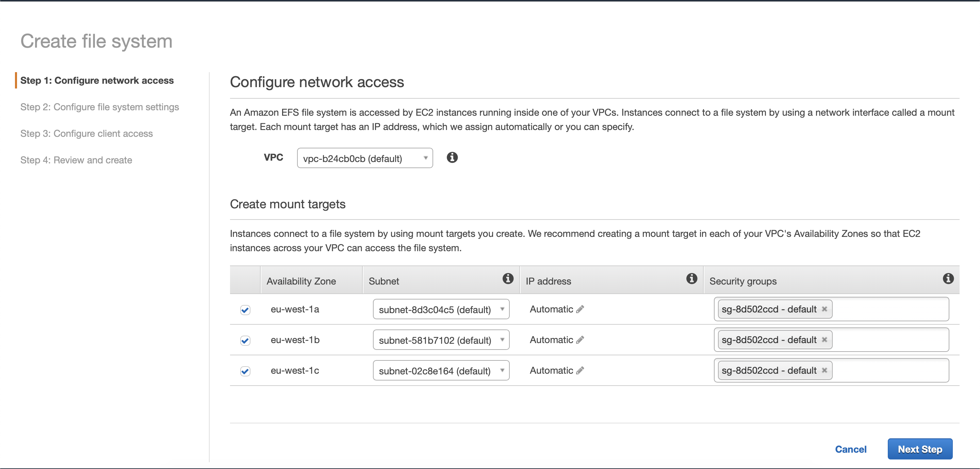Select Step 2 Configure file system settings
The image size is (980, 469).
100,106
